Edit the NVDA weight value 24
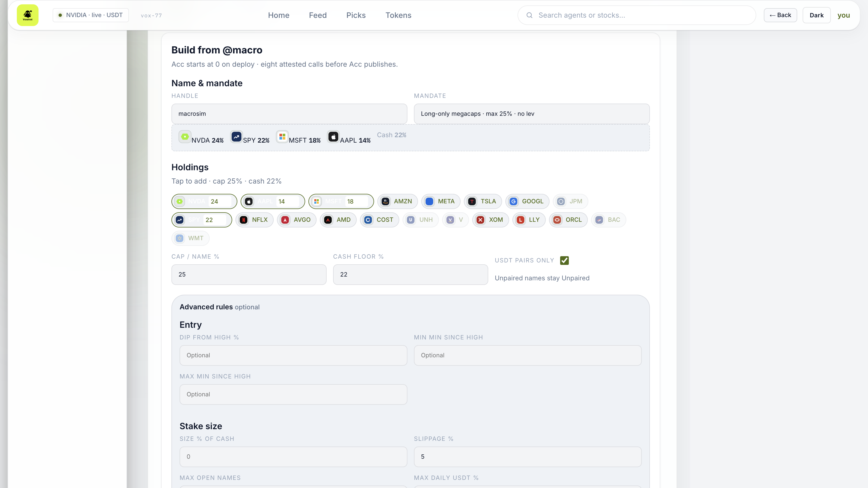 pos(220,201)
